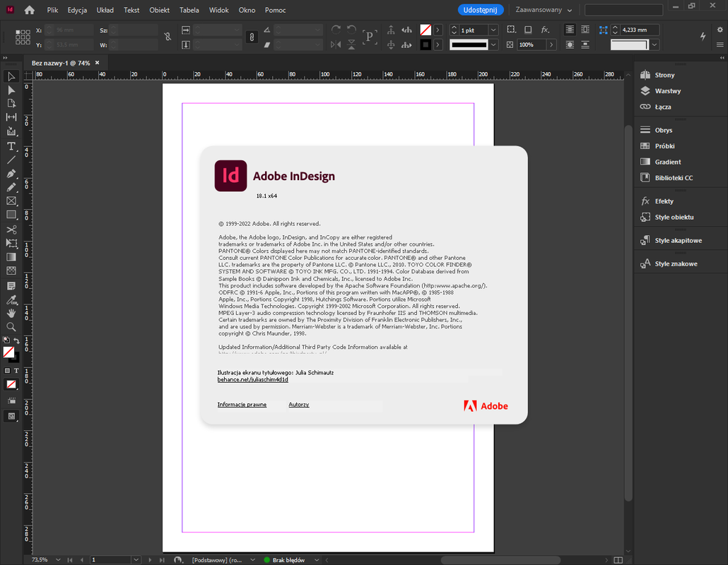
Task: Open the Tabela menu
Action: [189, 10]
